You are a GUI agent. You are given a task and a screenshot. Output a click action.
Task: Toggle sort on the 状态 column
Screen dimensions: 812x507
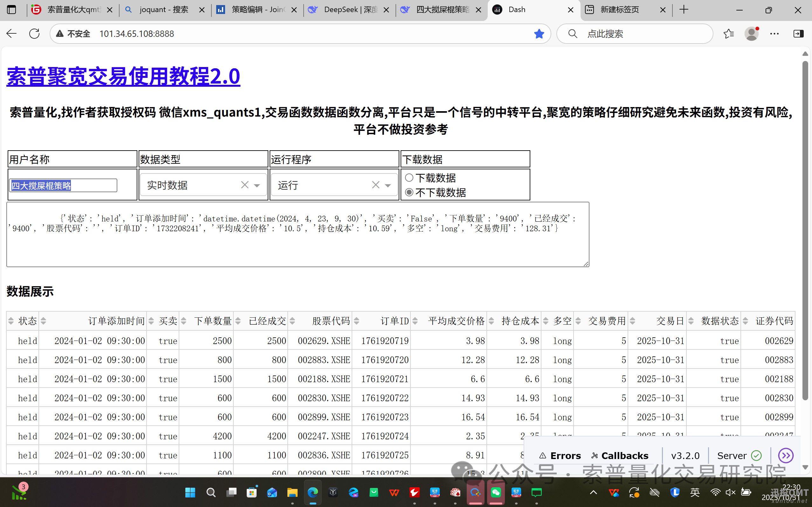click(x=11, y=321)
